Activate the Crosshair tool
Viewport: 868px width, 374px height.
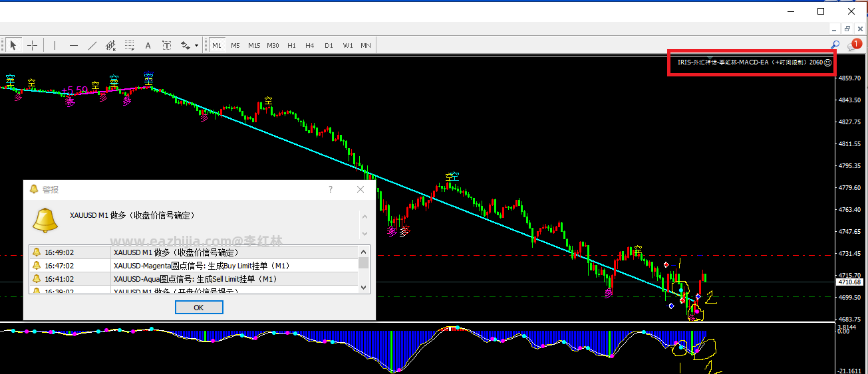(x=32, y=45)
